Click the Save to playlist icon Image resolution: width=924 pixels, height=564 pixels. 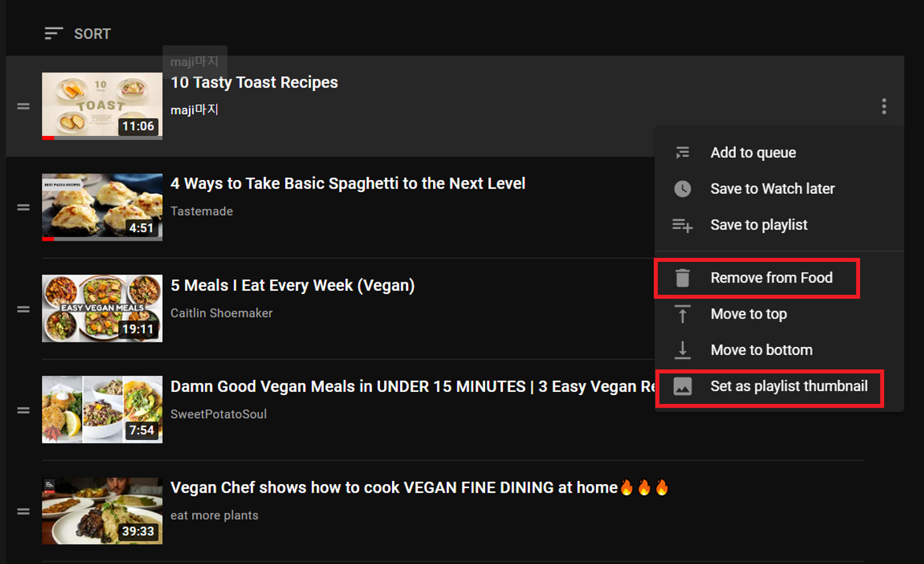point(683,225)
